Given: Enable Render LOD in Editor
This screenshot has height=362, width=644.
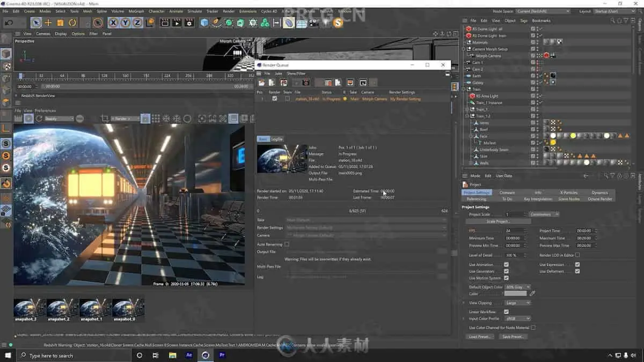Looking at the screenshot, I should 577,255.
